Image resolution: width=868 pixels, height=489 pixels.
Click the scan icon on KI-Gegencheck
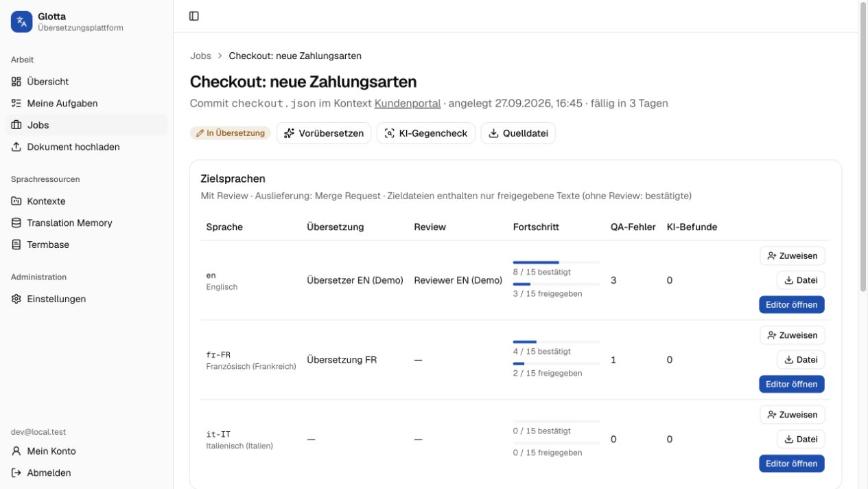[x=390, y=133]
